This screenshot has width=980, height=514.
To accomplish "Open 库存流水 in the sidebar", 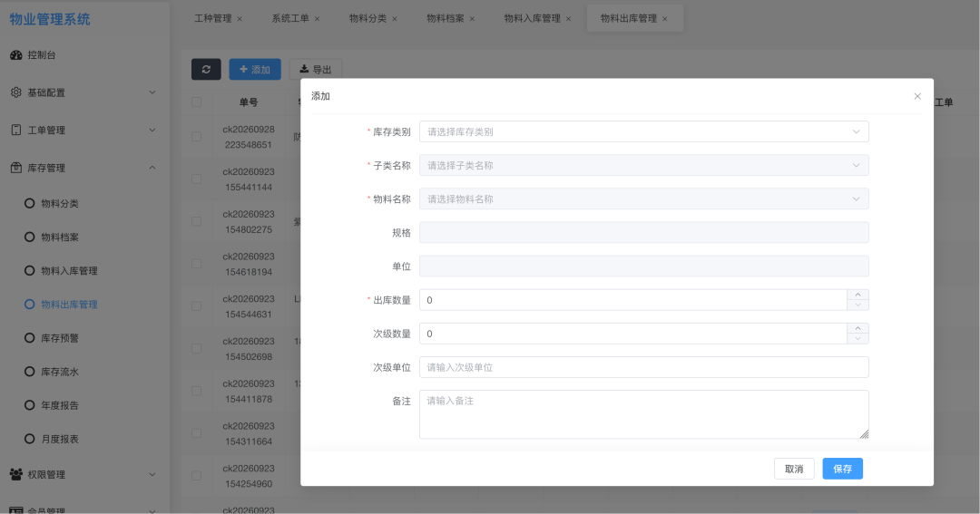I will pos(59,372).
